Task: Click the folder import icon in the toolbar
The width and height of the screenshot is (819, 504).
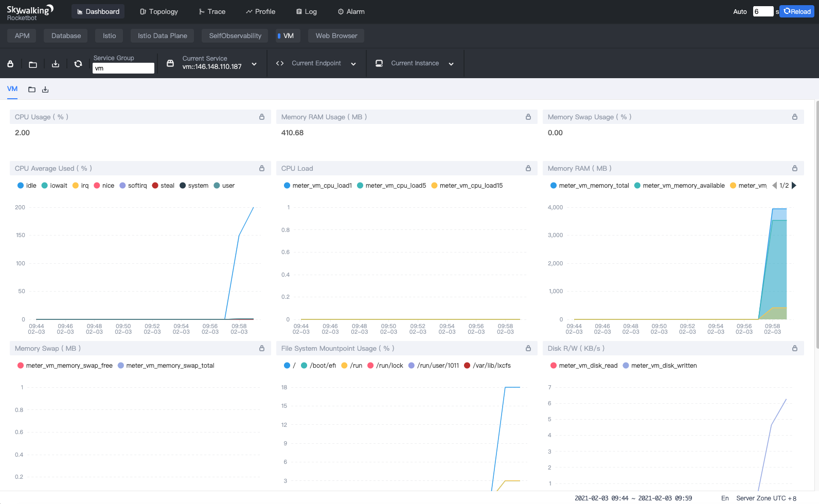Action: coord(33,64)
